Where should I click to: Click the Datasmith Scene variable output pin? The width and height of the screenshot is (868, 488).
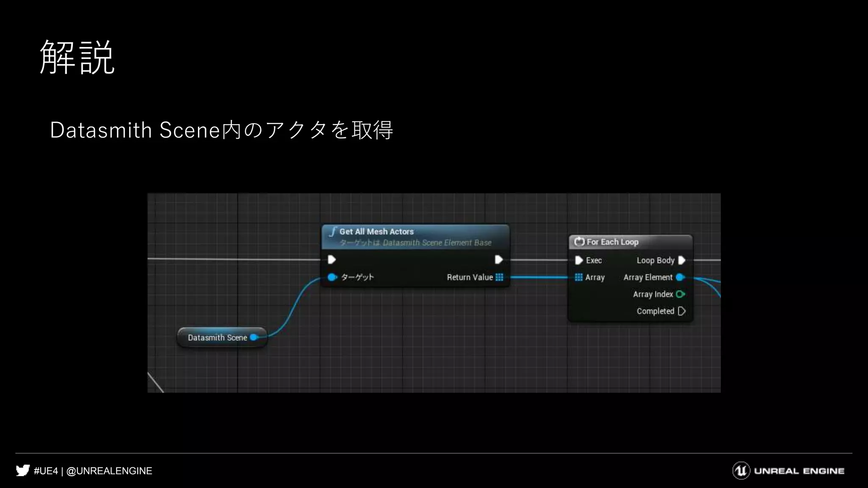click(254, 337)
